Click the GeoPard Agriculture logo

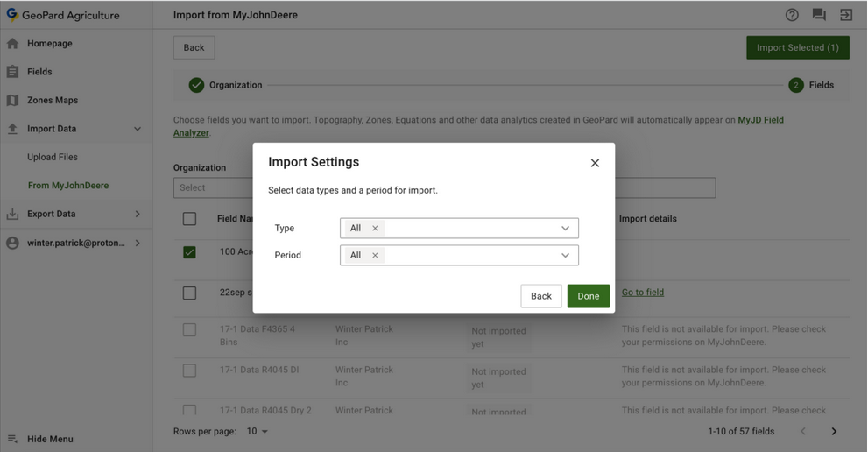point(12,15)
